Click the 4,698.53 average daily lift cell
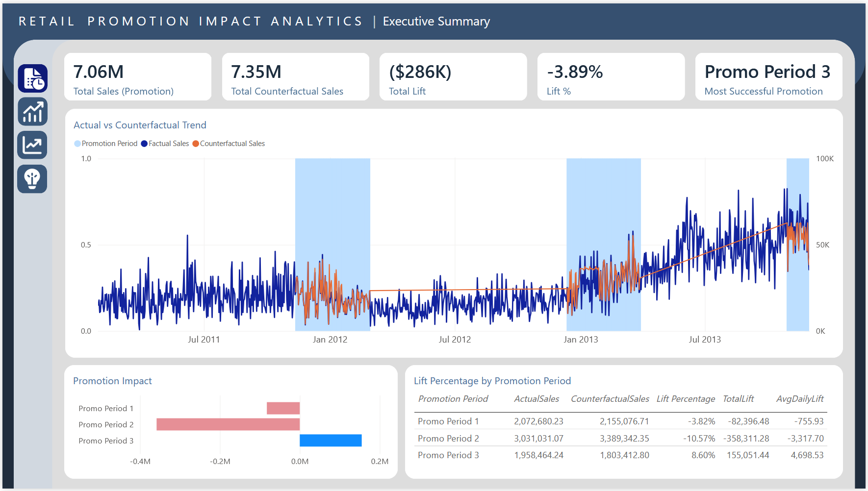The image size is (868, 491). (x=807, y=455)
